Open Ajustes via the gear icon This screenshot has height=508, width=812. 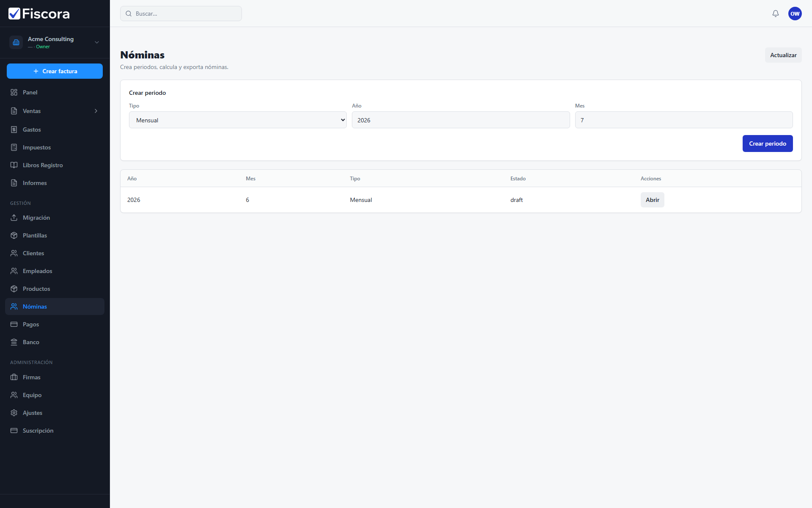pos(14,413)
